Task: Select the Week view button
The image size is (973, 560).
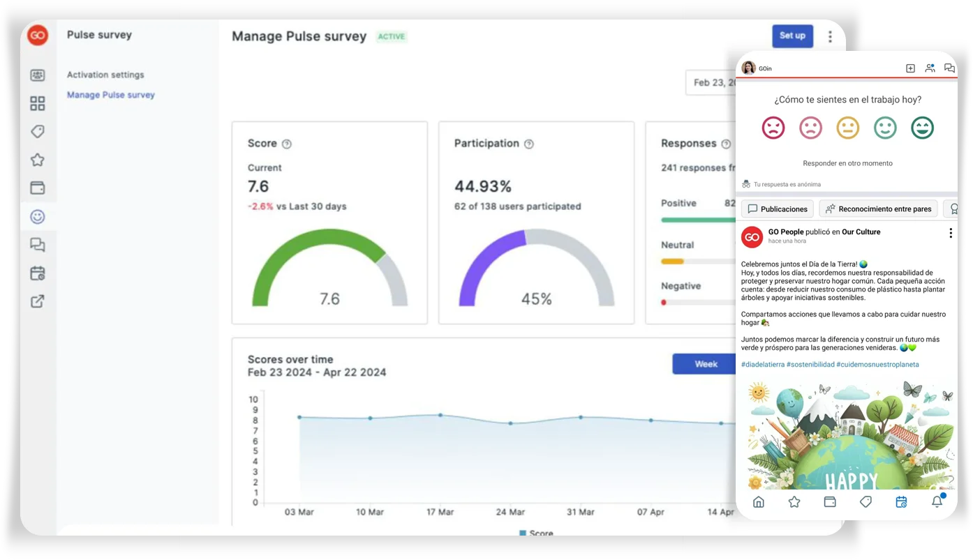Action: pos(705,364)
